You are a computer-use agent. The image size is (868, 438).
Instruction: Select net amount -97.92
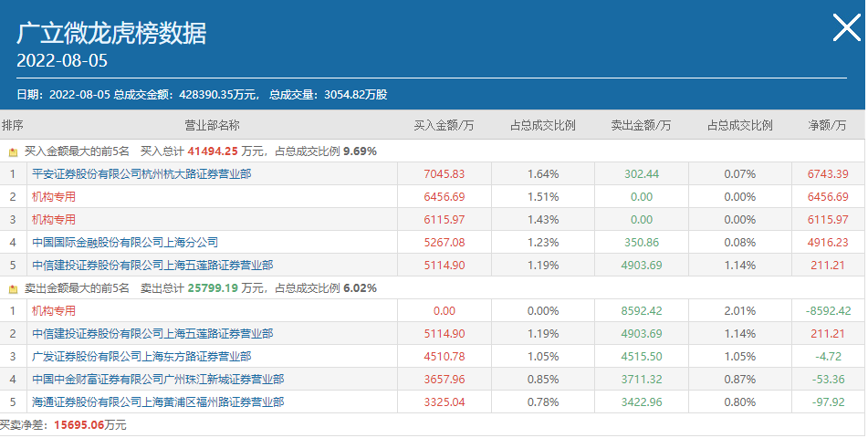tap(828, 401)
